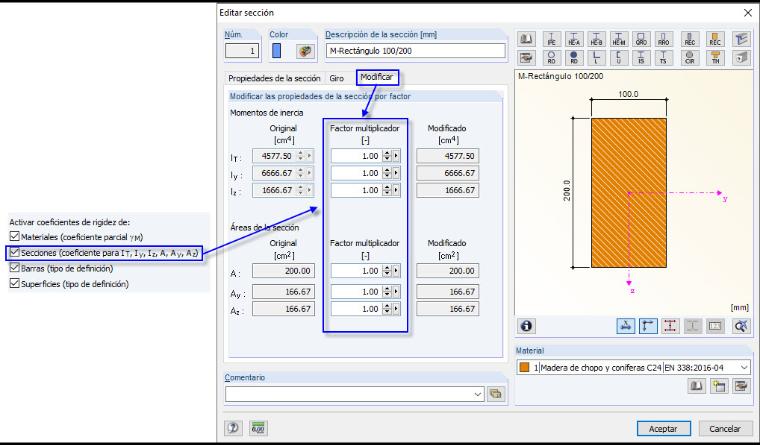Open the 3D beam profile icon
This screenshot has width=760, height=445.
741,39
